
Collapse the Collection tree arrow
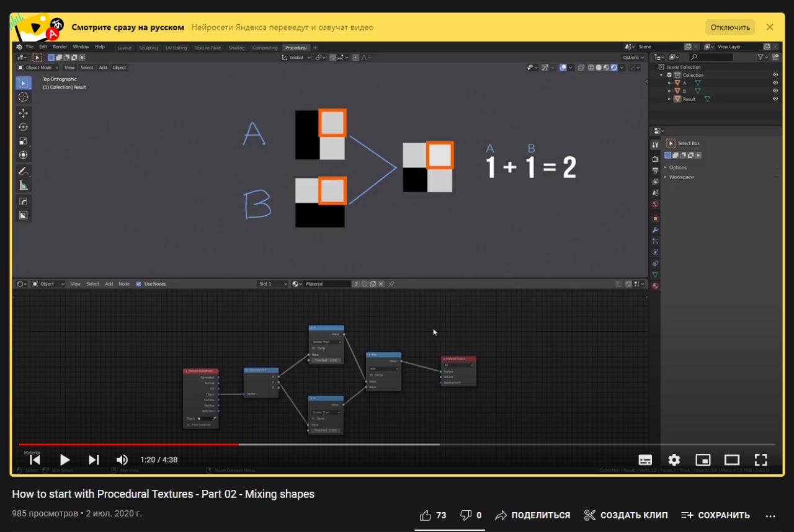pyautogui.click(x=662, y=75)
